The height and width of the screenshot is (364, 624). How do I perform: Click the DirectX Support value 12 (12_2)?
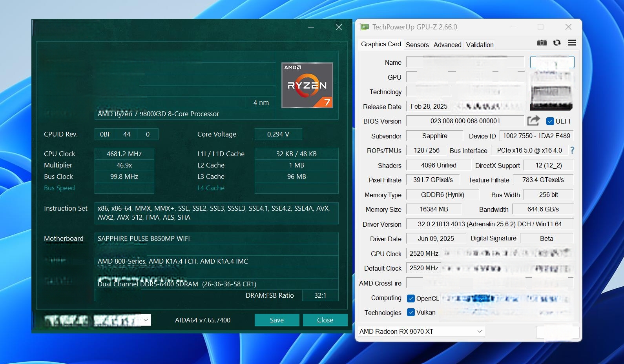click(549, 165)
